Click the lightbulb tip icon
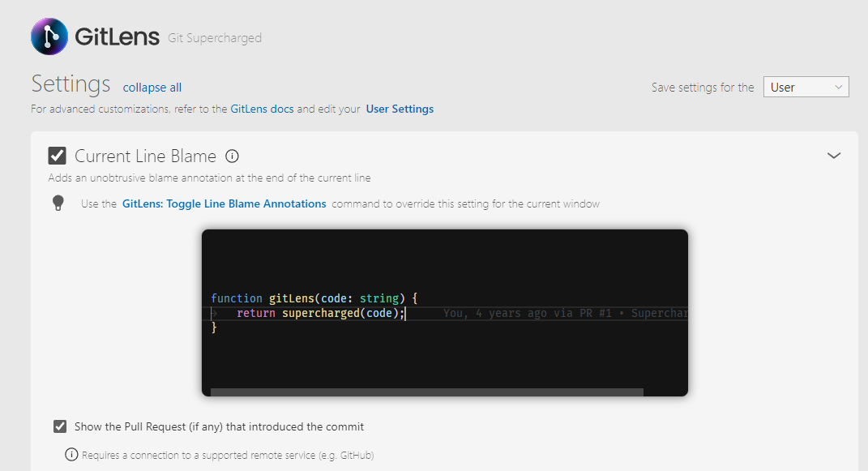This screenshot has height=471, width=868. [58, 203]
